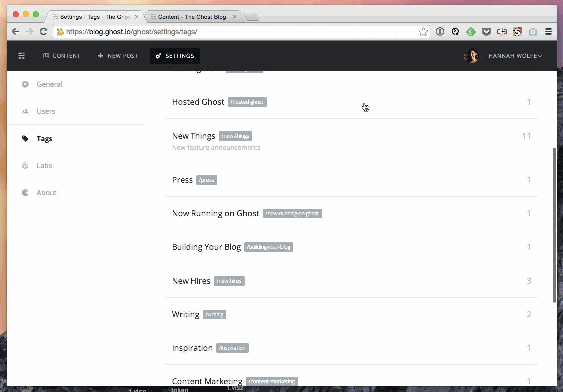Screen dimensions: 563x392
Task: Close the Content - The Ghost Blog tab
Action: click(x=234, y=17)
